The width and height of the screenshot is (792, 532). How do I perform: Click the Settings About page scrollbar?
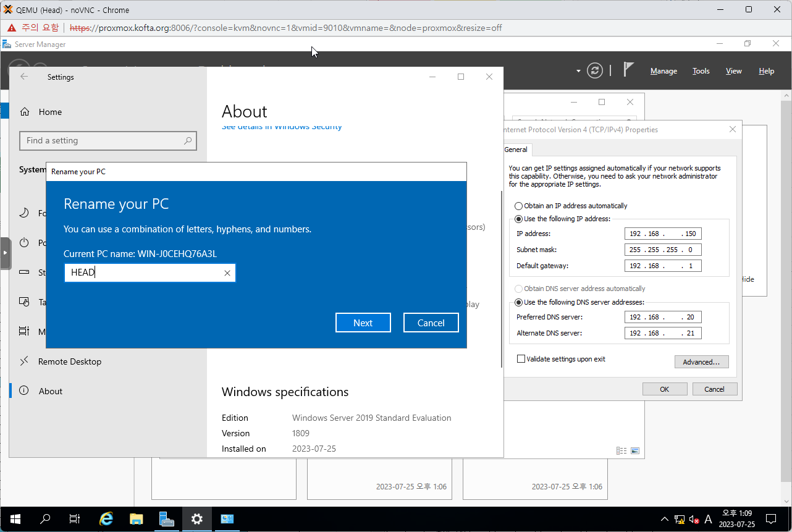tap(501, 278)
